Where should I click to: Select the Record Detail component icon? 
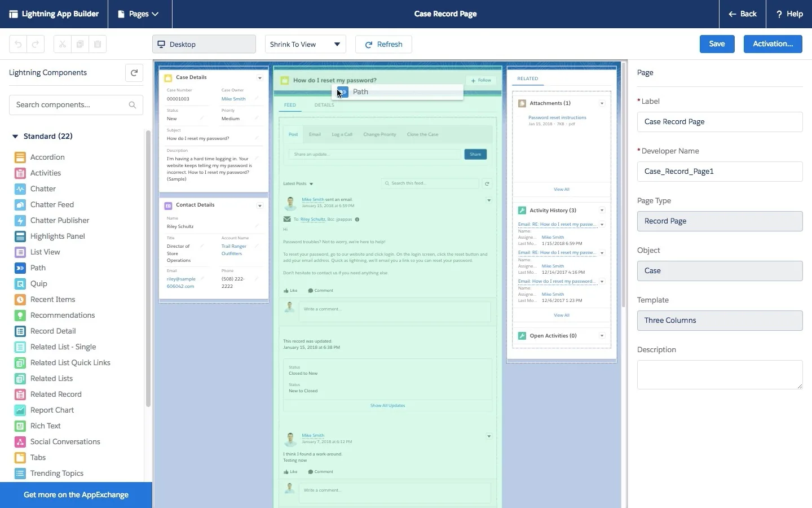(20, 331)
